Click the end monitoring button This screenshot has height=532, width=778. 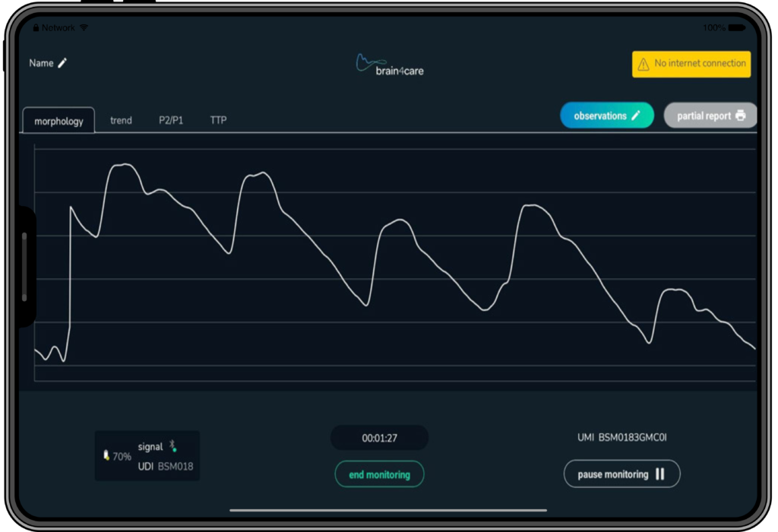(379, 474)
